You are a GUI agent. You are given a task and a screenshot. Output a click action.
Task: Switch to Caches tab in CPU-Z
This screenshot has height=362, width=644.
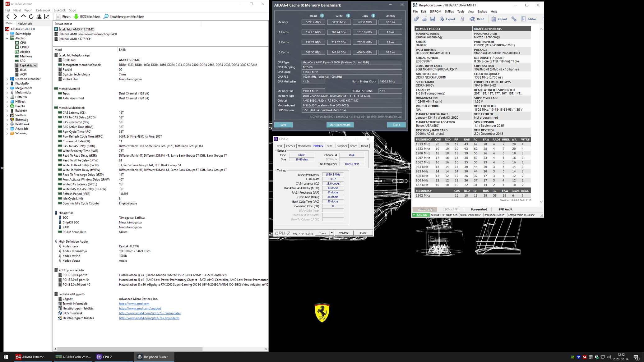(290, 146)
